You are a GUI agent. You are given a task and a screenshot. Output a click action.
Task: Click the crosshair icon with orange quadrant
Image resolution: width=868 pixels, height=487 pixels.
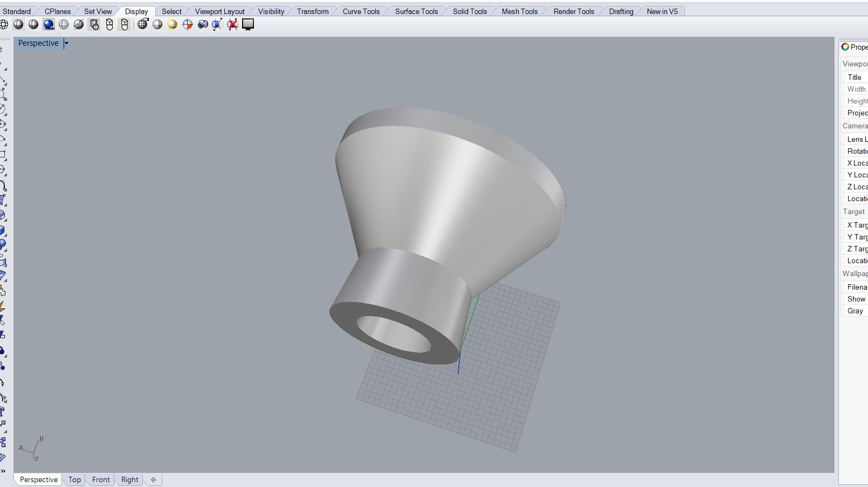[x=188, y=24]
